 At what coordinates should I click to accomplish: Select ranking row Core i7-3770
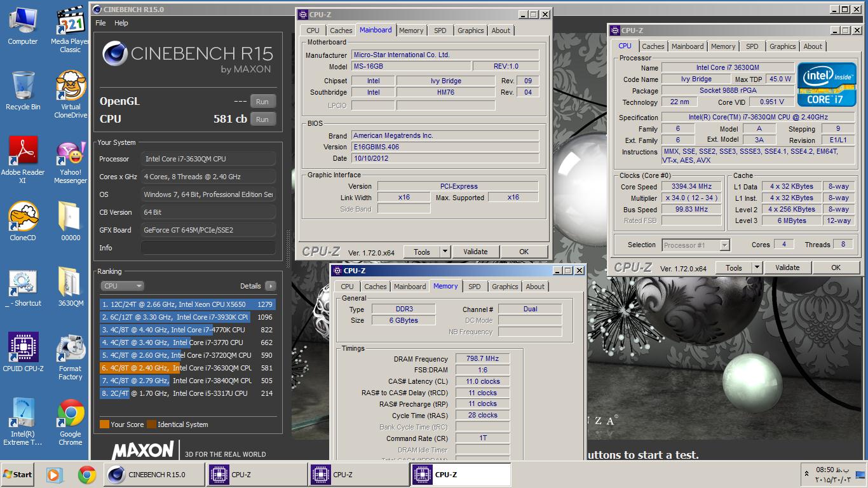(187, 342)
